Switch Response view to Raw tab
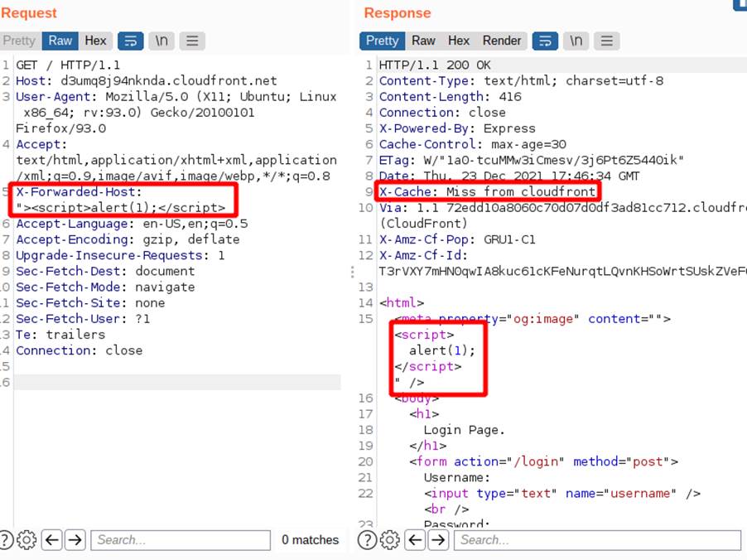Viewport: 747px width, 560px height. 423,41
